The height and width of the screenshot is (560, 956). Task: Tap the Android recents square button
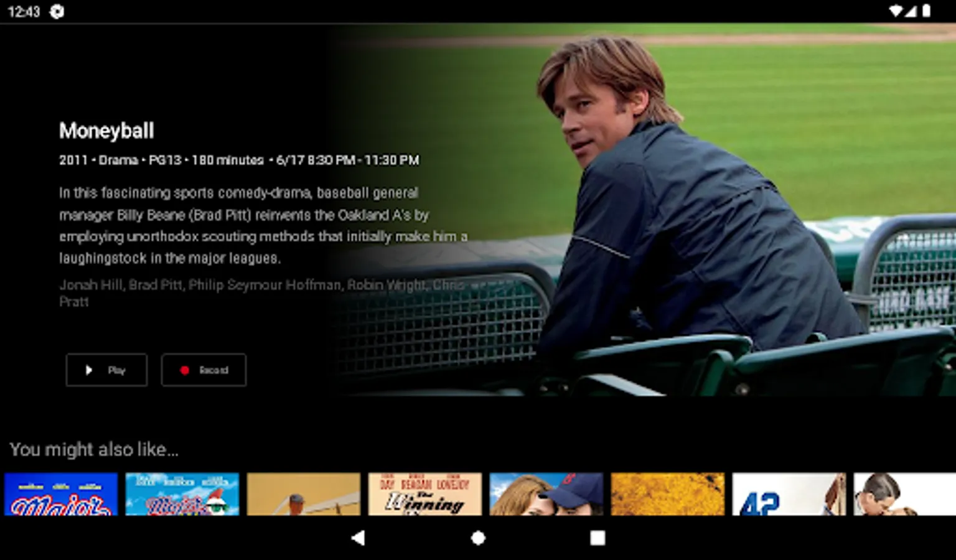597,538
